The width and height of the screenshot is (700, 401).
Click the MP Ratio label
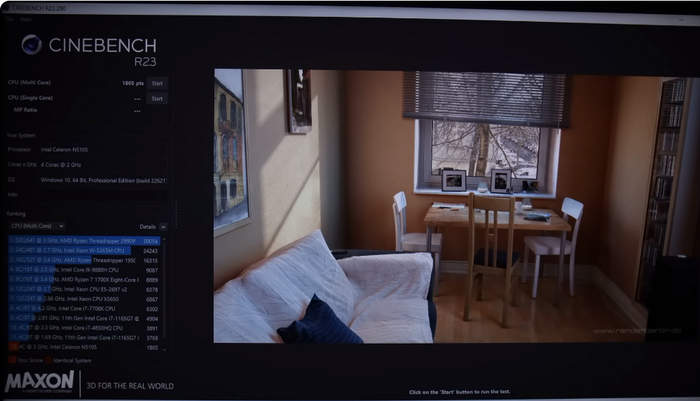(x=25, y=110)
